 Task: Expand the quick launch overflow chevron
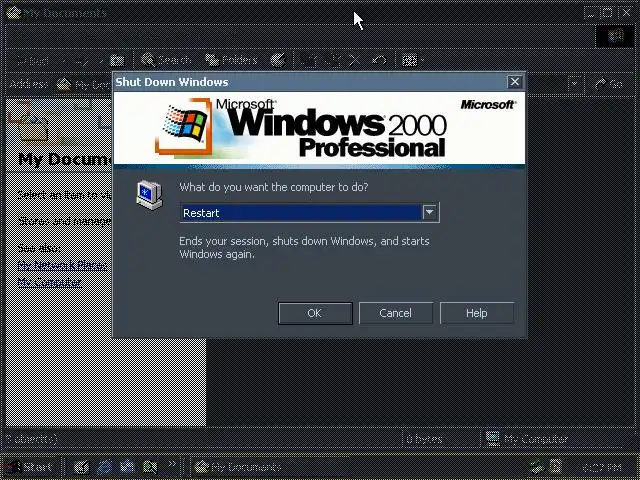(x=172, y=464)
